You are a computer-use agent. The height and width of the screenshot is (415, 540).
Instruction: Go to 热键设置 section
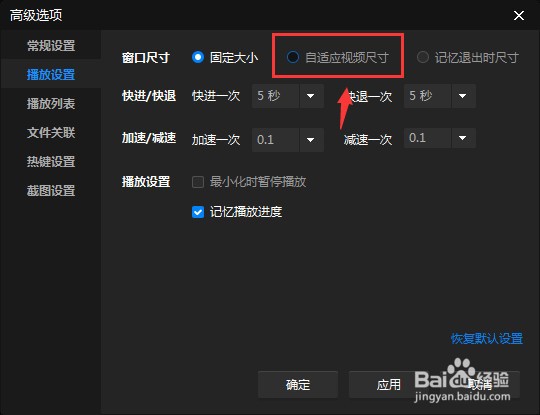[51, 161]
